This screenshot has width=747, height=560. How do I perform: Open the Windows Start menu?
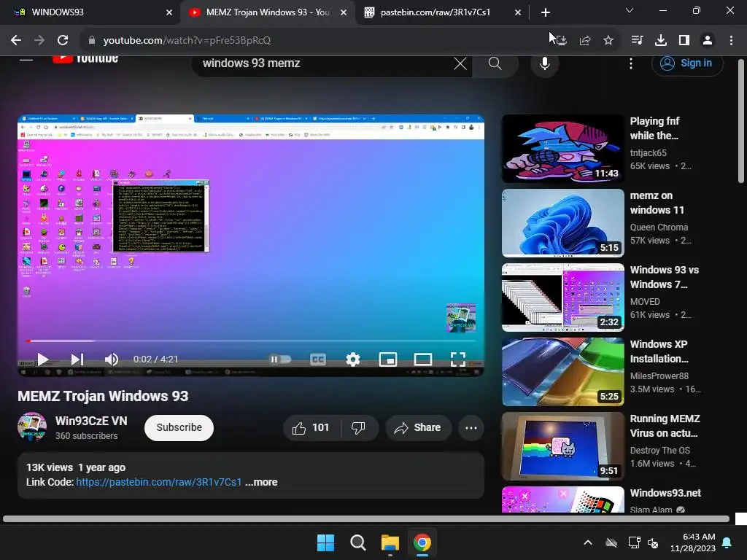[326, 542]
